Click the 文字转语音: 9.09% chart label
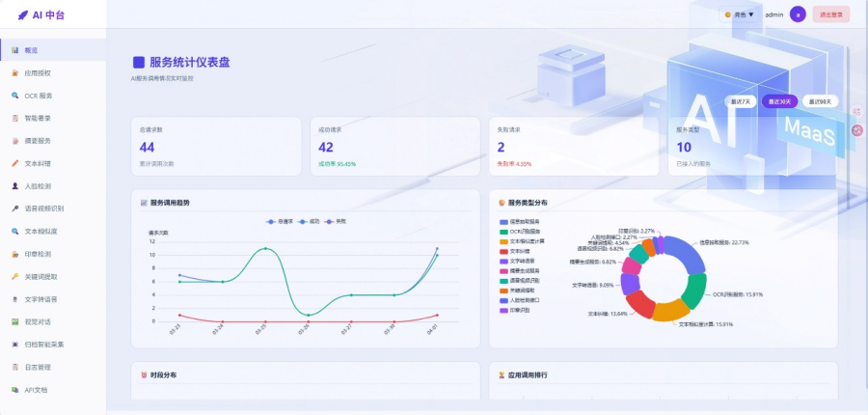This screenshot has width=868, height=415. click(x=592, y=285)
